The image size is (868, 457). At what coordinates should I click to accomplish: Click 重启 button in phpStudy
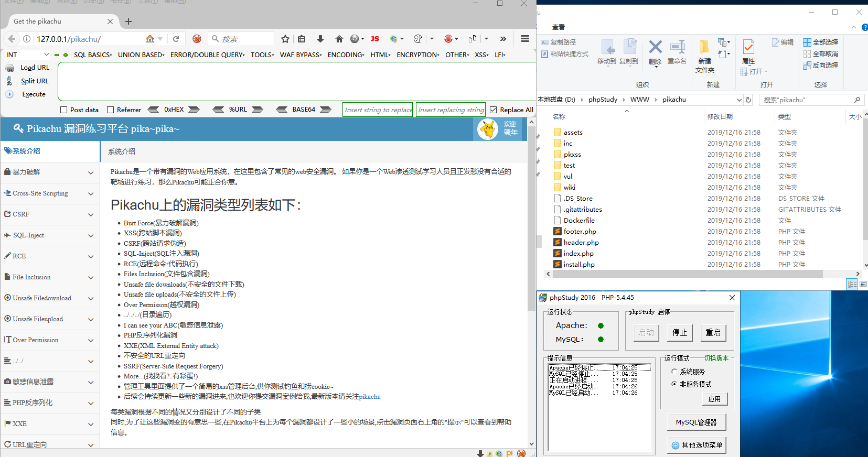click(x=713, y=332)
